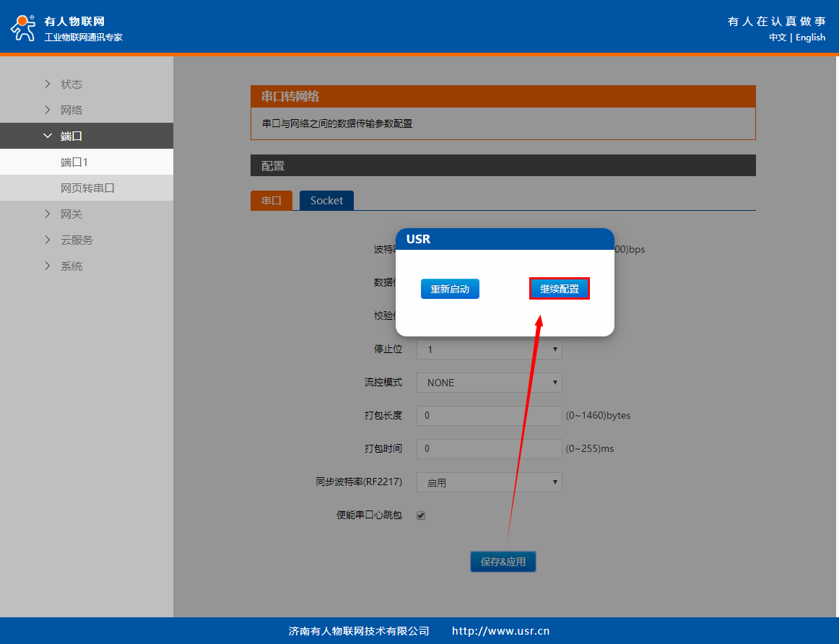Open the 同步波特率(RF2217) dropdown
839x644 pixels.
pyautogui.click(x=489, y=482)
